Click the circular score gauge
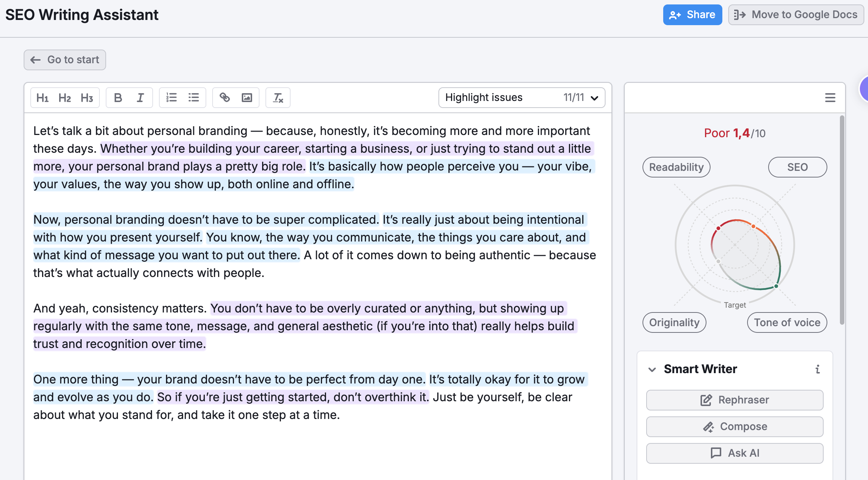This screenshot has height=480, width=868. coord(735,244)
